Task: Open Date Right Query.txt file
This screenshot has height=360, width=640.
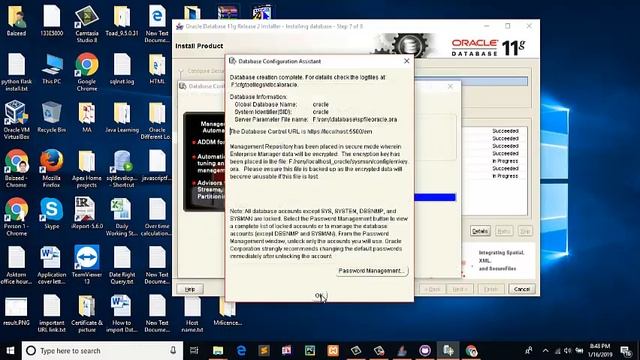Action: coord(122,265)
